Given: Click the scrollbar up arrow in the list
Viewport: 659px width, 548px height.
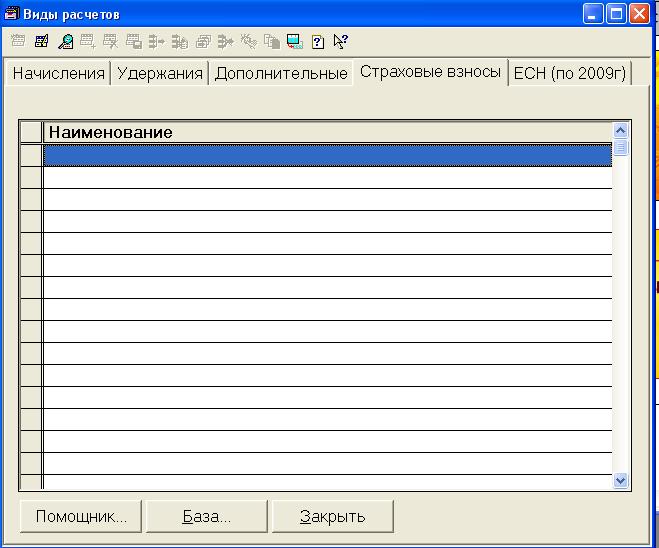Looking at the screenshot, I should coord(620,131).
